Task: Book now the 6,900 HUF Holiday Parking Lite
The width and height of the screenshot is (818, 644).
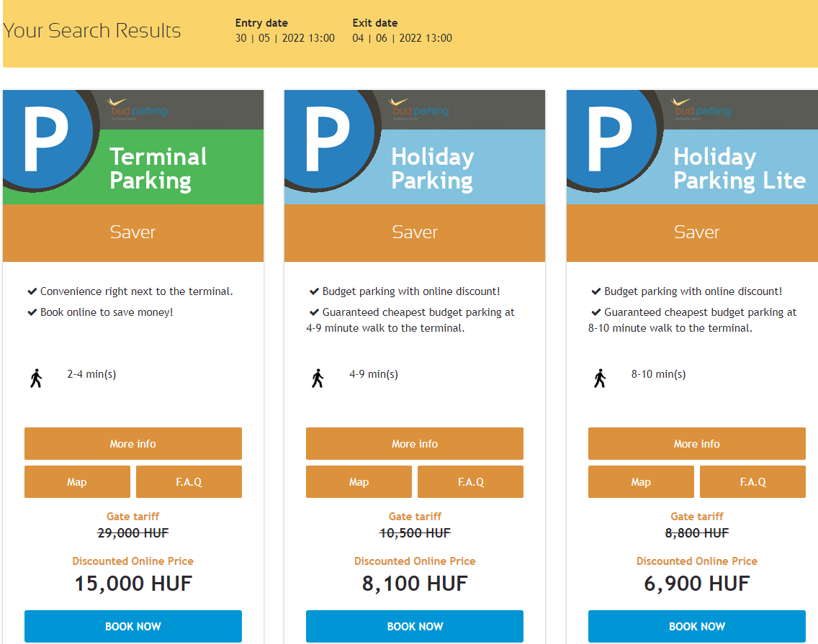Action: [696, 626]
